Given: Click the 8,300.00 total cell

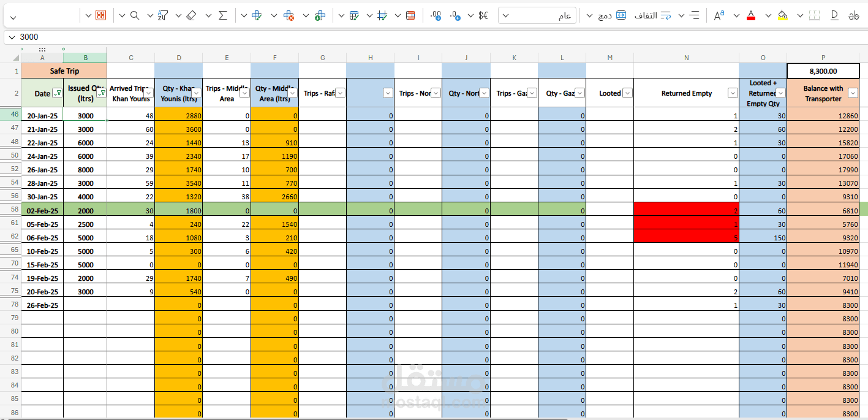Looking at the screenshot, I should [823, 71].
